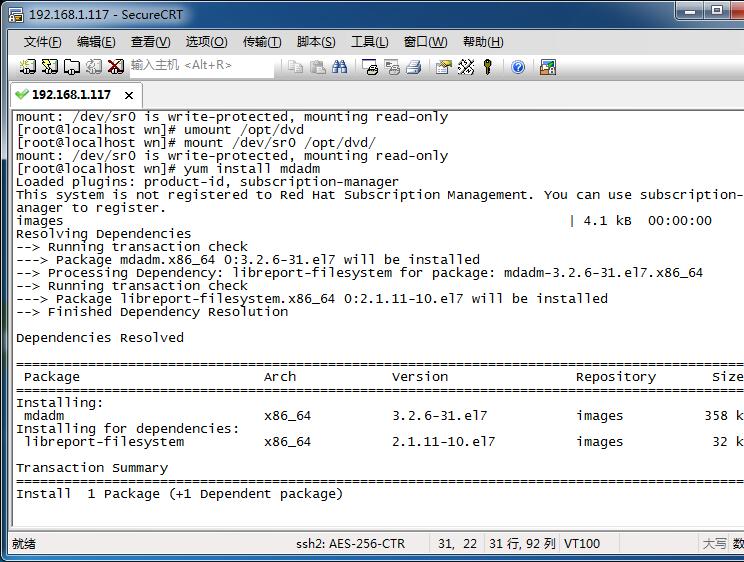Image resolution: width=744 pixels, height=562 pixels.
Task: Open the 传输(T) menu
Action: point(262,42)
